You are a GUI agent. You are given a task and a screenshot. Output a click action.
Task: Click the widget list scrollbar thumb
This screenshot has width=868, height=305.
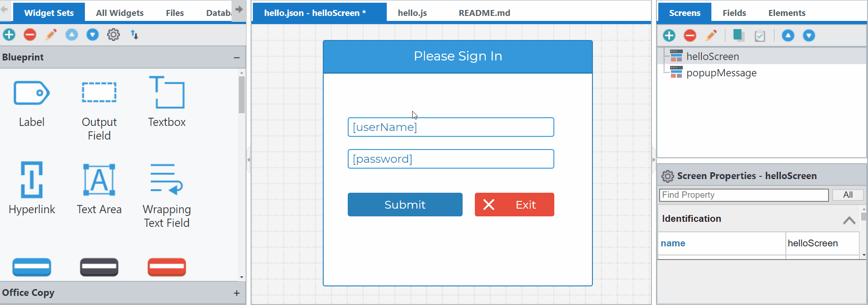[x=242, y=95]
